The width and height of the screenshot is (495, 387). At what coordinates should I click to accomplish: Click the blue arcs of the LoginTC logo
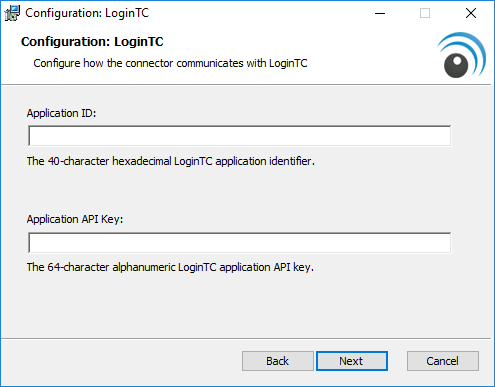[465, 50]
